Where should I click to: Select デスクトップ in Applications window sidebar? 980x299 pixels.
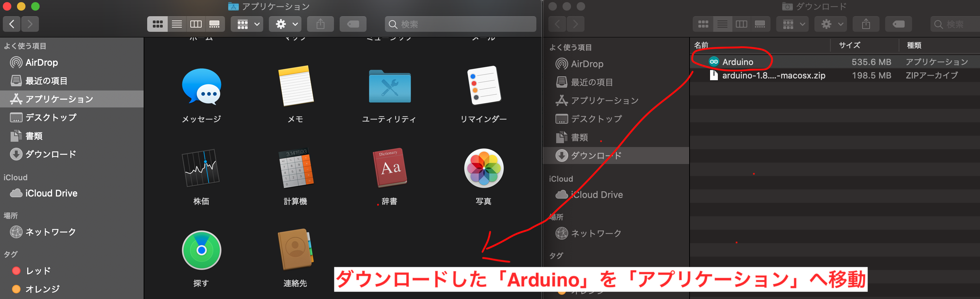point(72,117)
